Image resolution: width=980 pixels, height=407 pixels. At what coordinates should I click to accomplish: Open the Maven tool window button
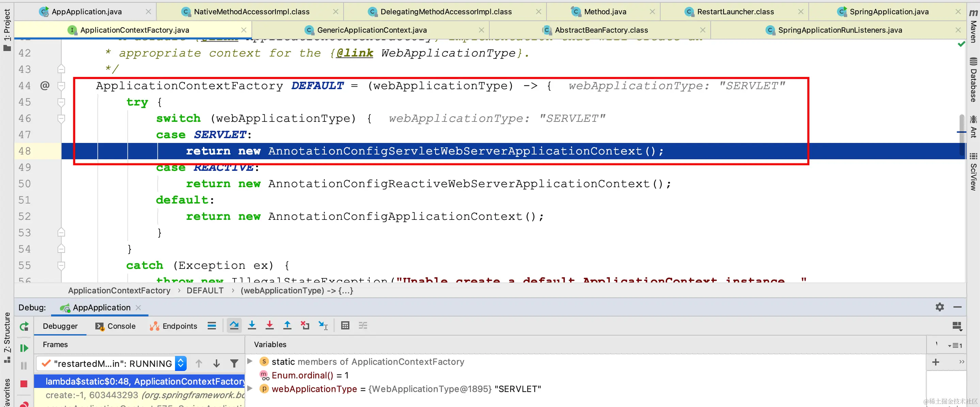(x=973, y=25)
